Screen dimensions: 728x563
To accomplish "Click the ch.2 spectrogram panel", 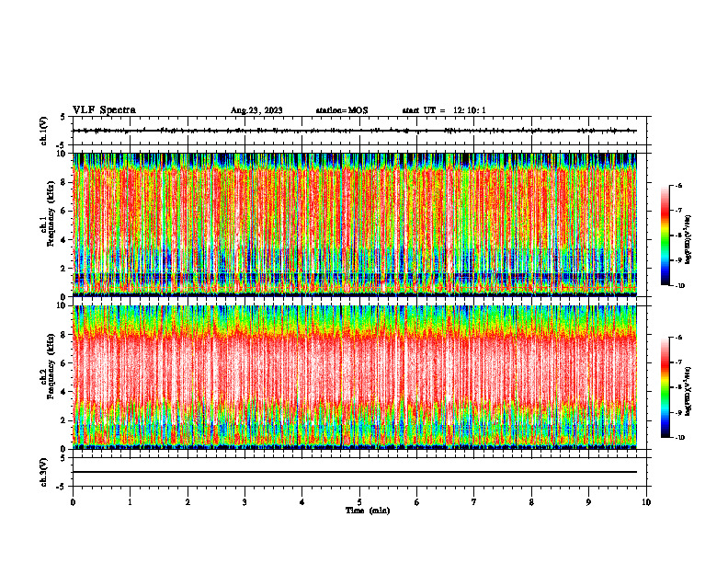I will [x=355, y=377].
